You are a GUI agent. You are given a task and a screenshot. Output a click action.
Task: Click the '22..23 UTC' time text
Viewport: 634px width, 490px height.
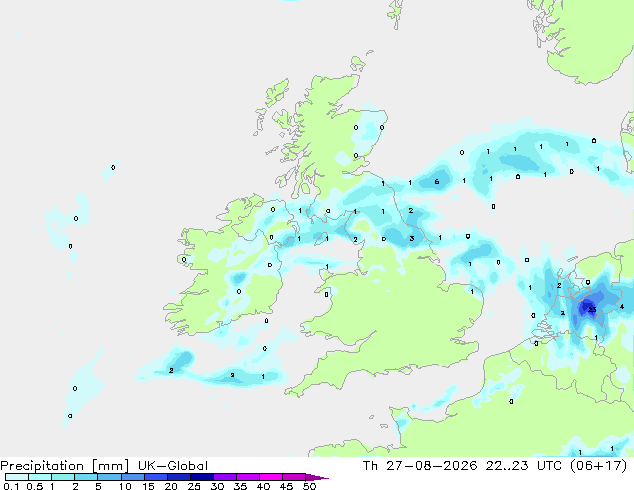(x=523, y=466)
